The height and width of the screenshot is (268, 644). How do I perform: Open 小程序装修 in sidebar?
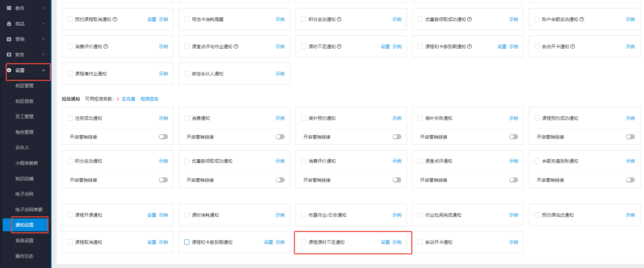[27, 163]
